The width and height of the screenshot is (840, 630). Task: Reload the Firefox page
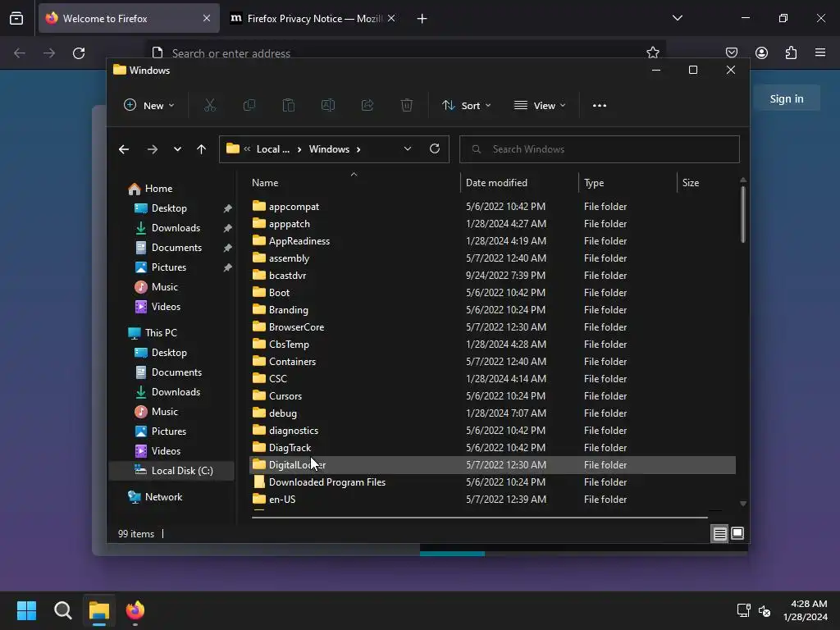(79, 53)
